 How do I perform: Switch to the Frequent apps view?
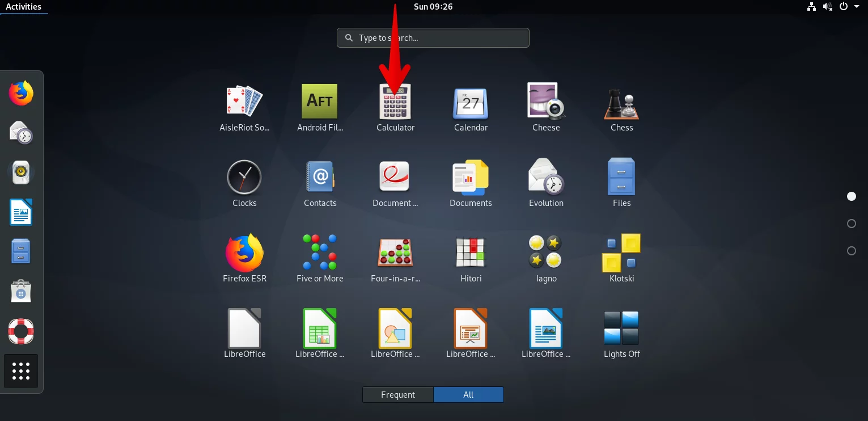coord(398,395)
